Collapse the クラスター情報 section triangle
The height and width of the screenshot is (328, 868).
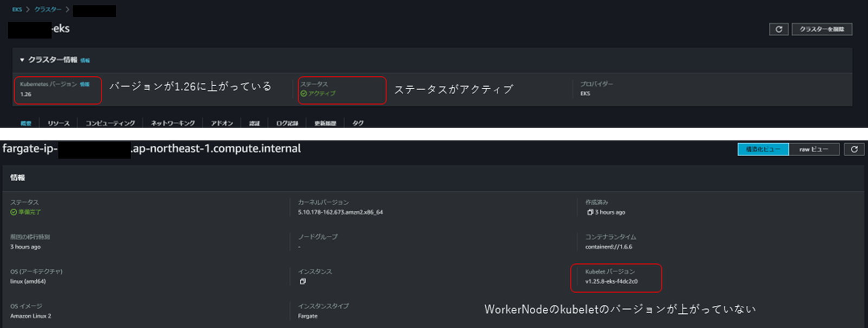point(22,60)
